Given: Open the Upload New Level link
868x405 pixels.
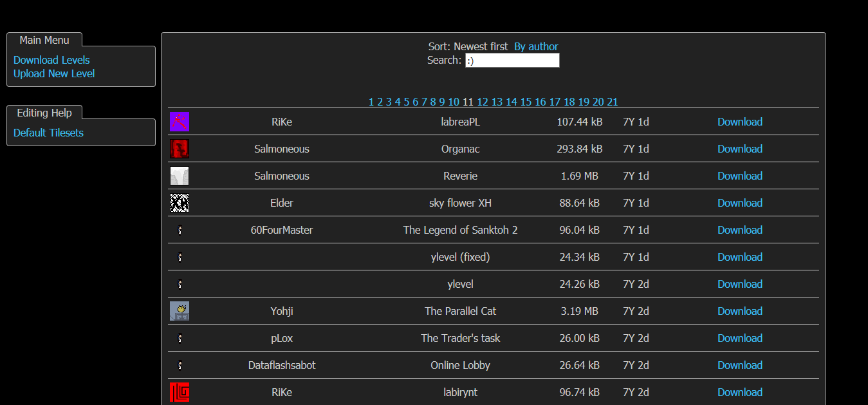Looking at the screenshot, I should point(54,73).
